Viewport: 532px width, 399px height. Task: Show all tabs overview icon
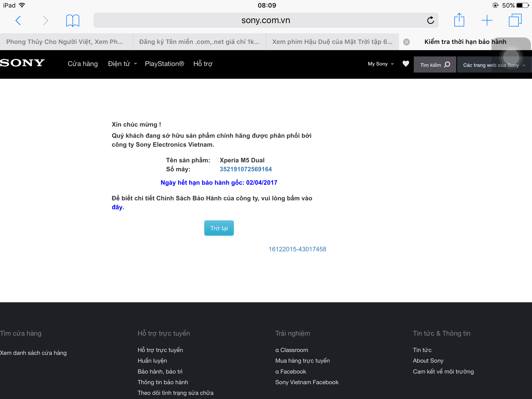tap(515, 20)
